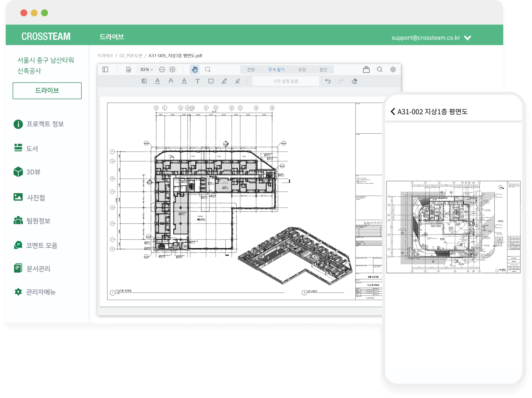Click the 드라이브 outlined button

tap(47, 91)
